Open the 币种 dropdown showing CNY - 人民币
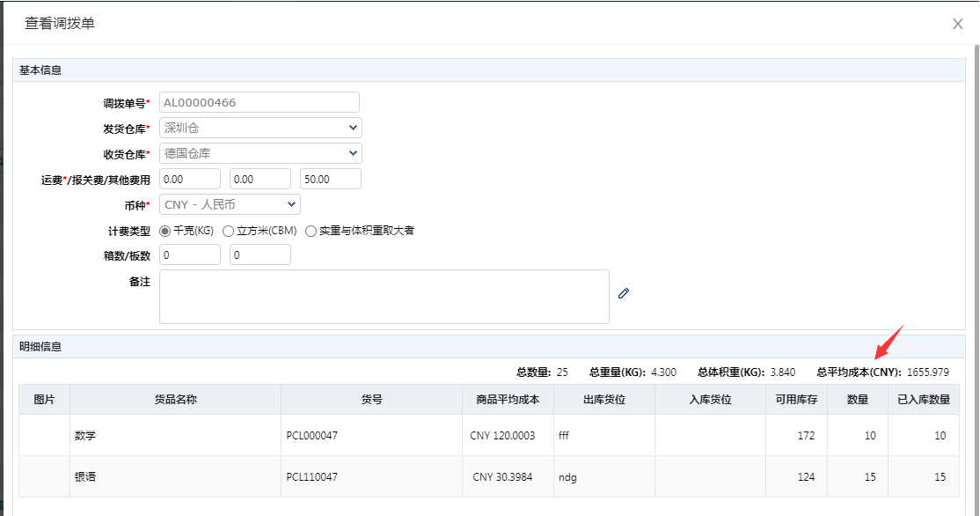The image size is (980, 516). point(230,204)
